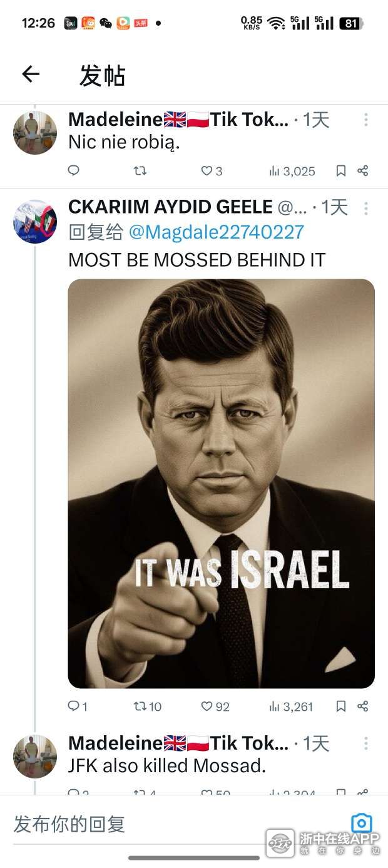This screenshot has width=388, height=868.
Task: Bookmark the "Nic nie robią" post
Action: click(x=341, y=170)
